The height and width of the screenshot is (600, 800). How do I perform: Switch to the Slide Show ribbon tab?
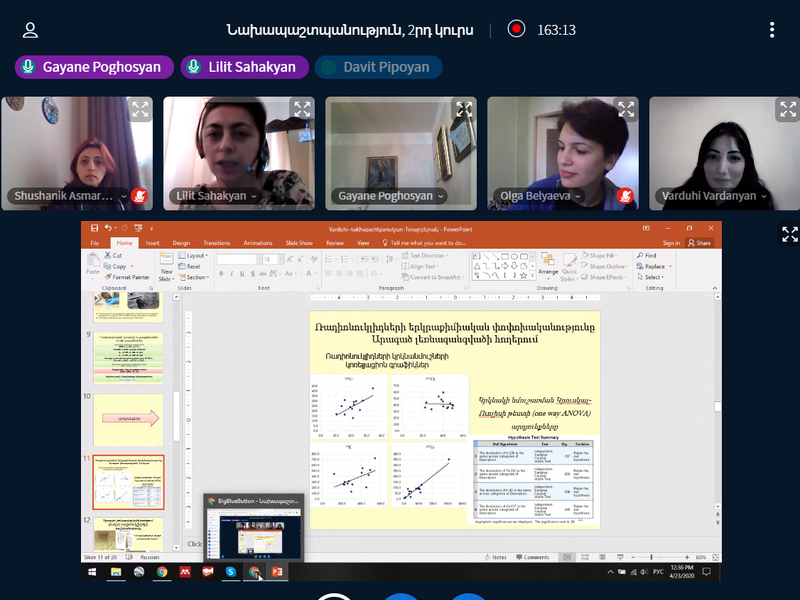pyautogui.click(x=299, y=243)
